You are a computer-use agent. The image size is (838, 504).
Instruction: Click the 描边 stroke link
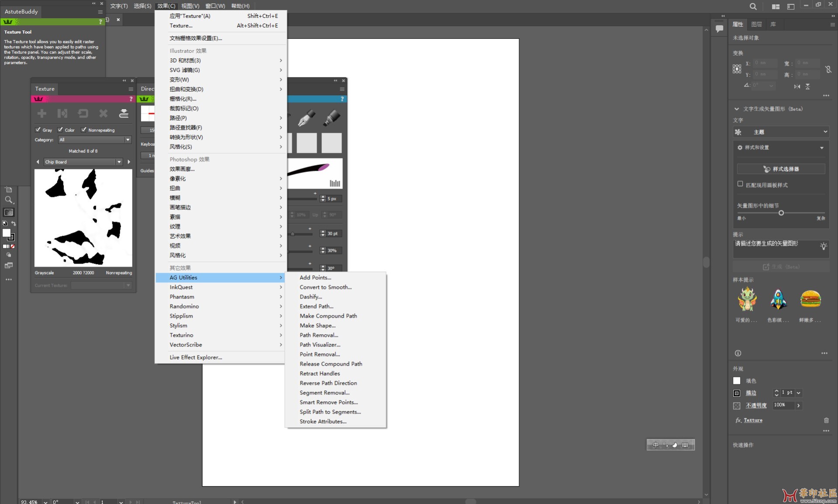(x=751, y=393)
